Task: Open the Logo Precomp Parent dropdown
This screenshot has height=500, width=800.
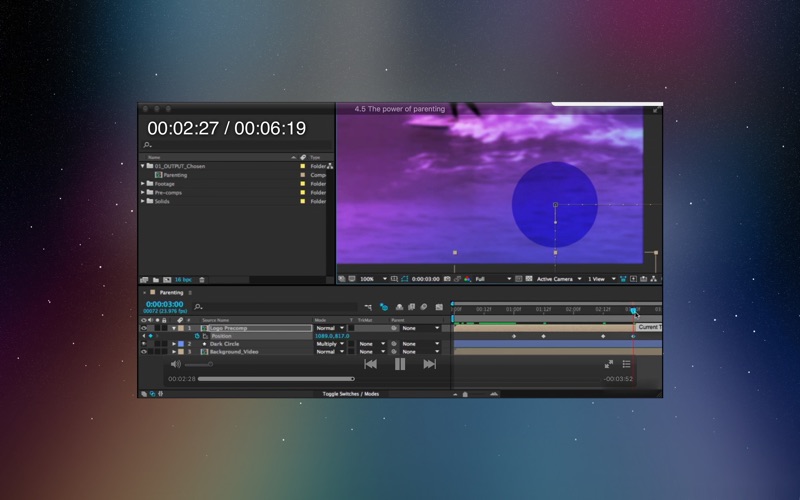Action: pos(420,328)
